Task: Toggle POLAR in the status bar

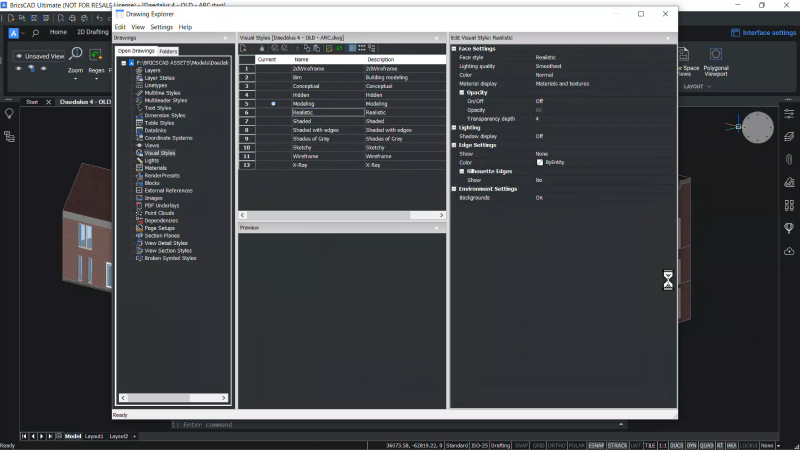Action: coord(577,445)
